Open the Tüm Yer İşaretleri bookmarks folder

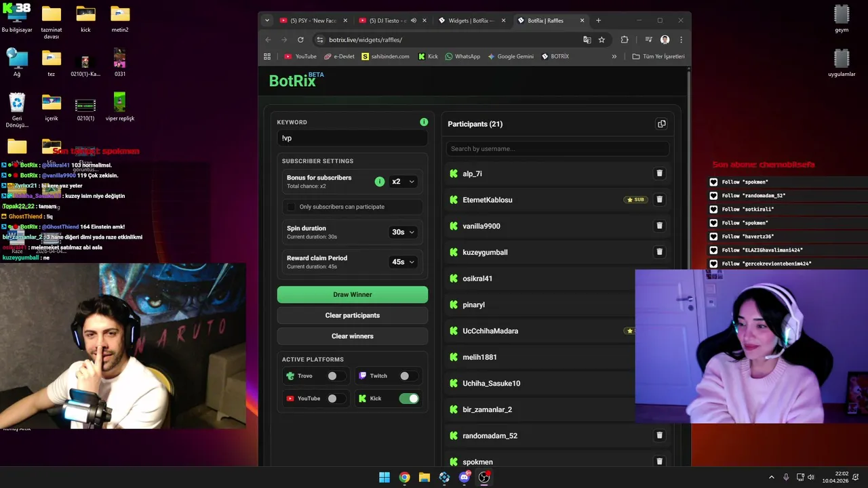(658, 56)
